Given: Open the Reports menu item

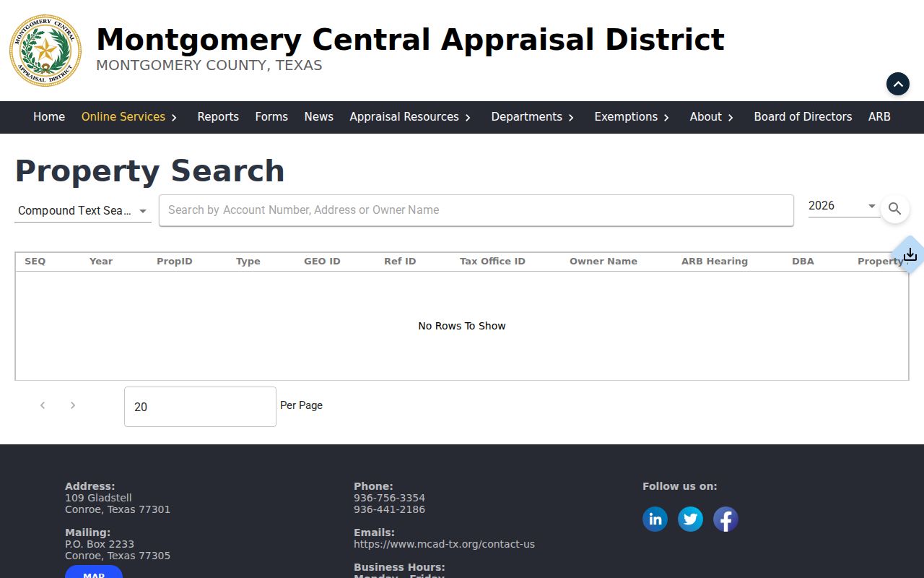Looking at the screenshot, I should point(218,116).
